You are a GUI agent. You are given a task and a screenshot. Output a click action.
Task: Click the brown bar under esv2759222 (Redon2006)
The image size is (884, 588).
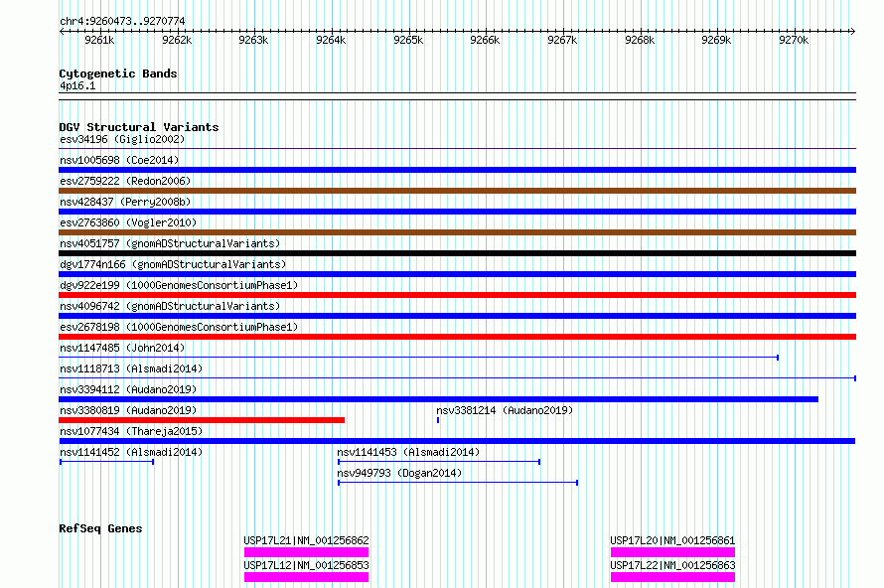click(457, 191)
